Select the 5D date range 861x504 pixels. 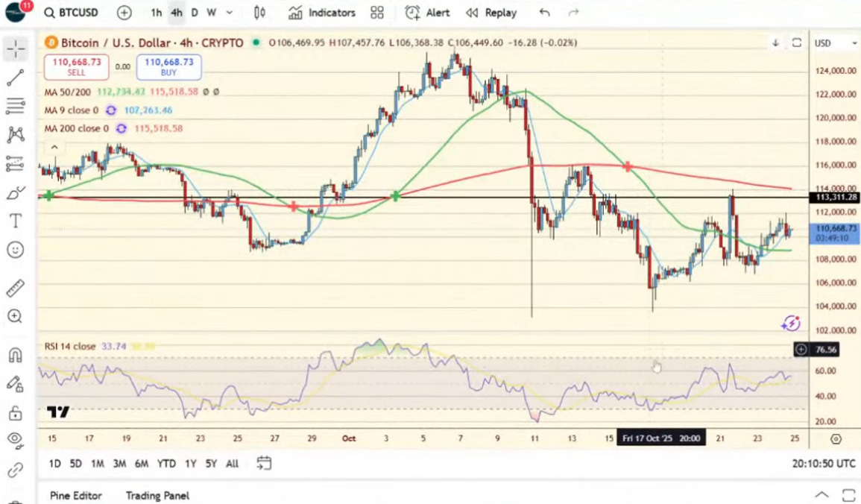pyautogui.click(x=76, y=464)
